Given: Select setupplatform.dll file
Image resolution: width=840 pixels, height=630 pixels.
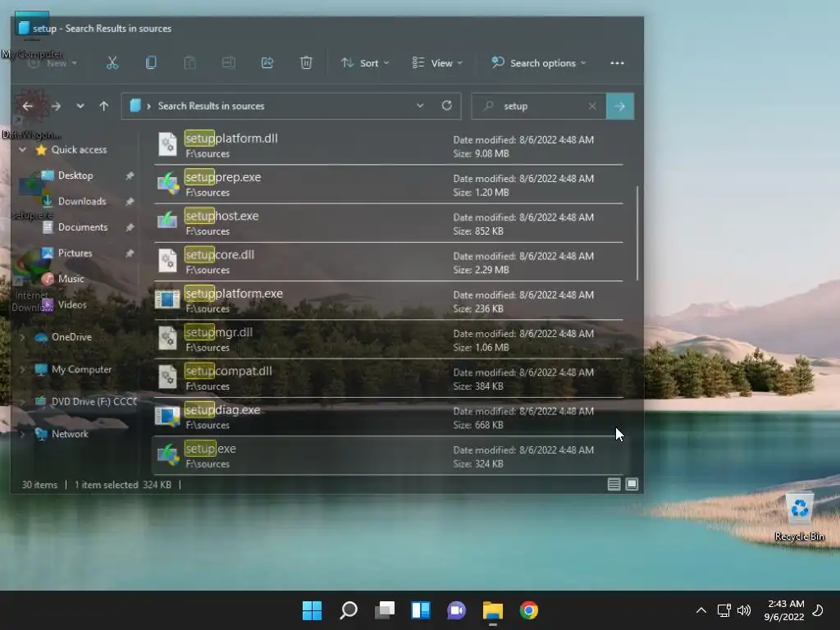Looking at the screenshot, I should click(388, 145).
